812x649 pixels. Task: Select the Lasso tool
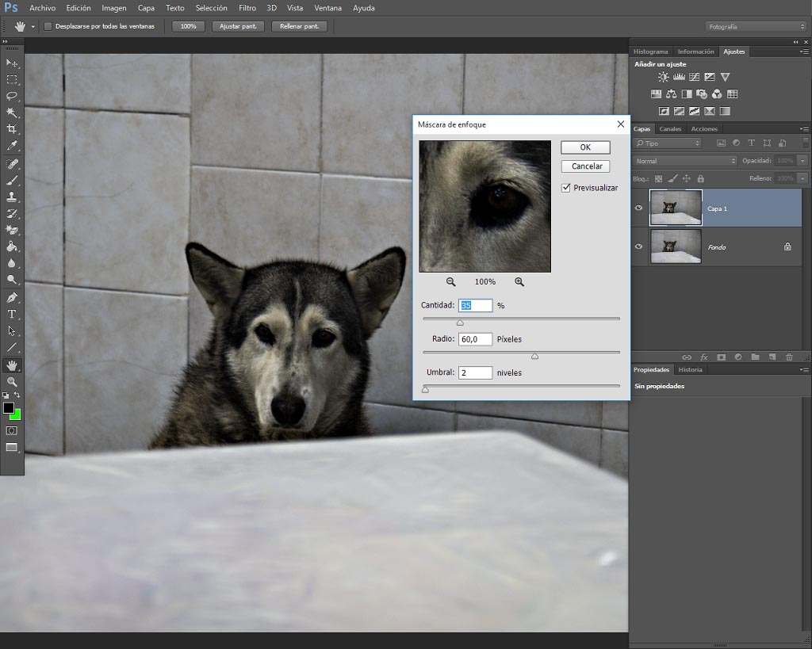[11, 96]
